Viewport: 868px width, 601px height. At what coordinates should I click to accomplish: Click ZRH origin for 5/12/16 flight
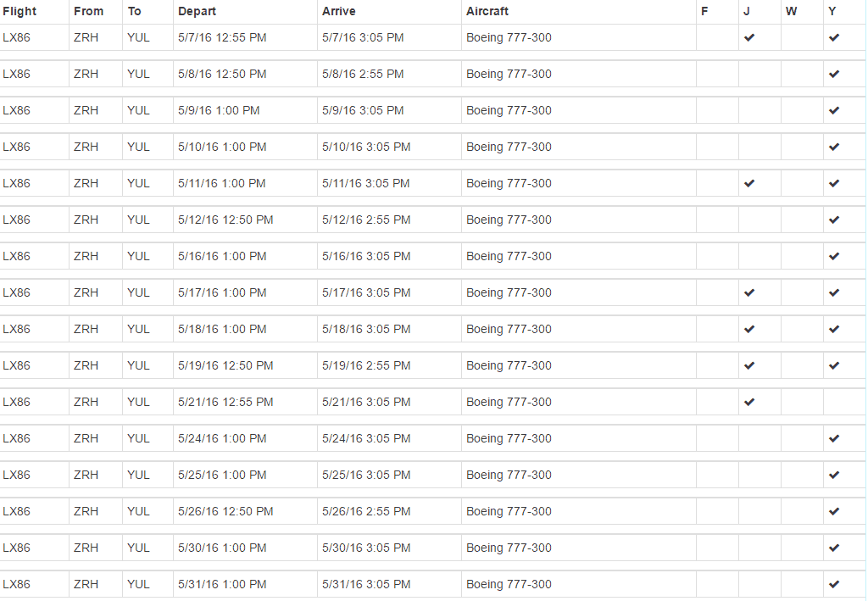(86, 220)
